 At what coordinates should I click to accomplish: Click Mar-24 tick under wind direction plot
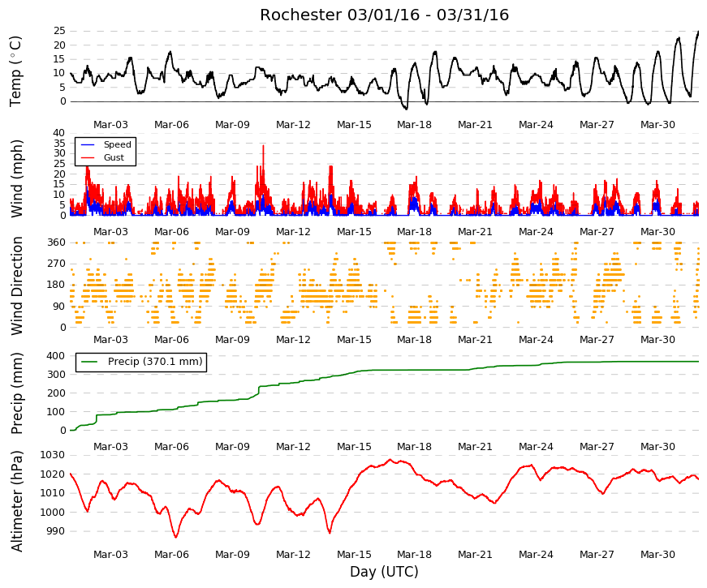pyautogui.click(x=536, y=339)
